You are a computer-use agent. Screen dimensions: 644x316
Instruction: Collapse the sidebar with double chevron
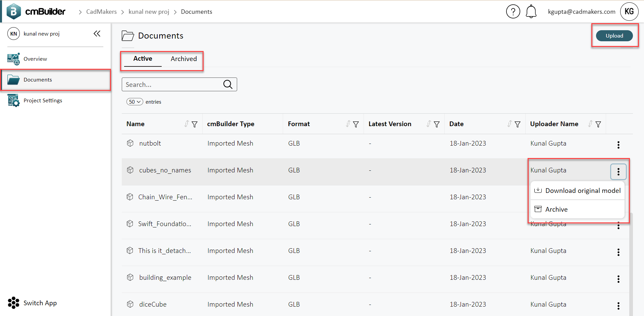point(97,34)
